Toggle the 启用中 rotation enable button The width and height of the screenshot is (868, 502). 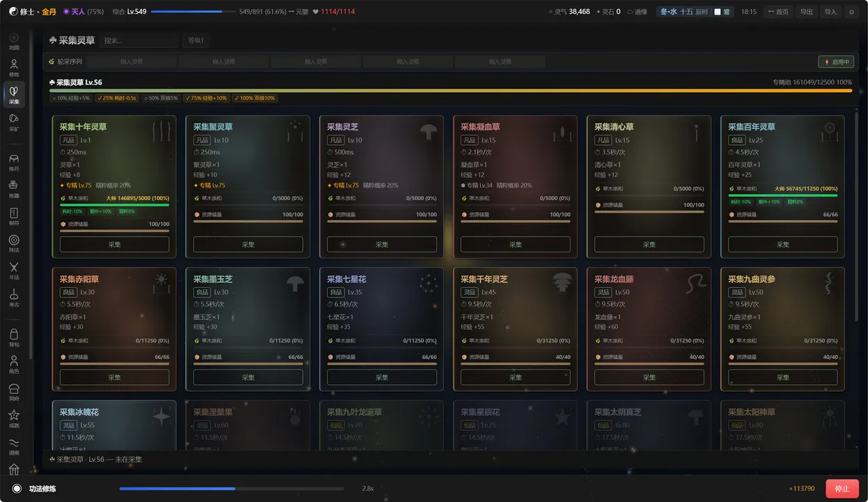tap(836, 61)
